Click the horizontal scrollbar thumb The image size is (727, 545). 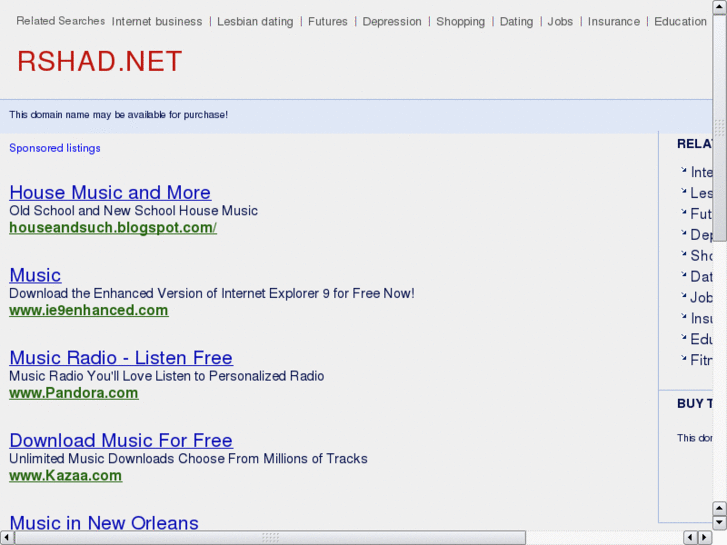pyautogui.click(x=270, y=537)
